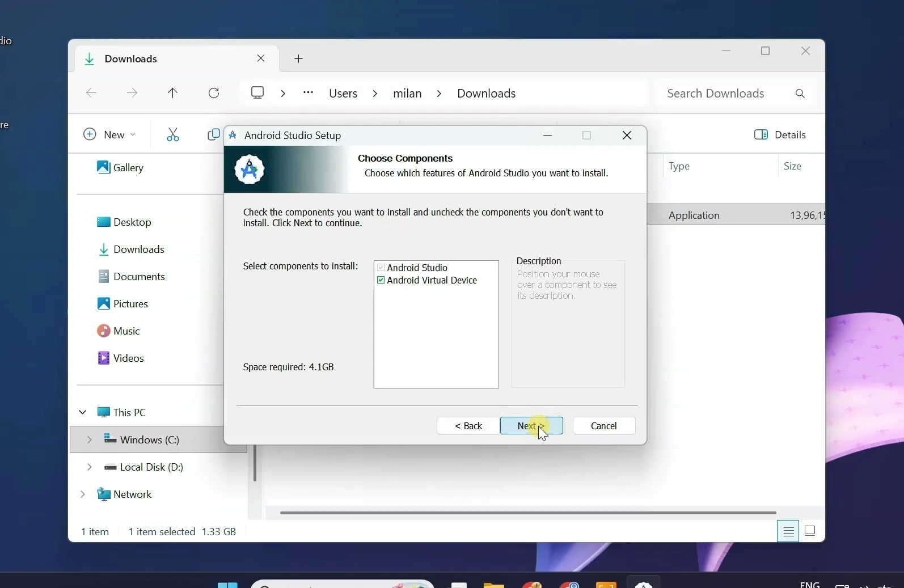This screenshot has height=588, width=904.
Task: Click the Cut scissors icon
Action: point(173,135)
